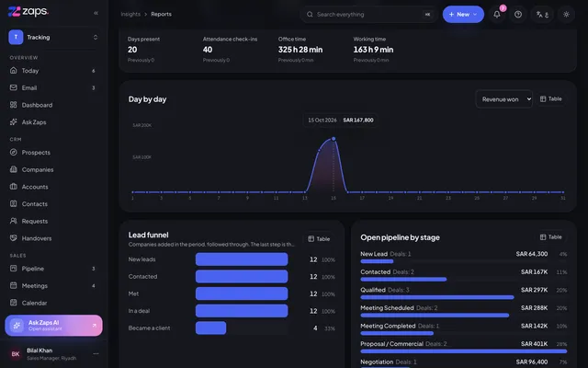Viewport: 588px width, 368px height.
Task: Open the Pipeline section
Action: [53, 269]
